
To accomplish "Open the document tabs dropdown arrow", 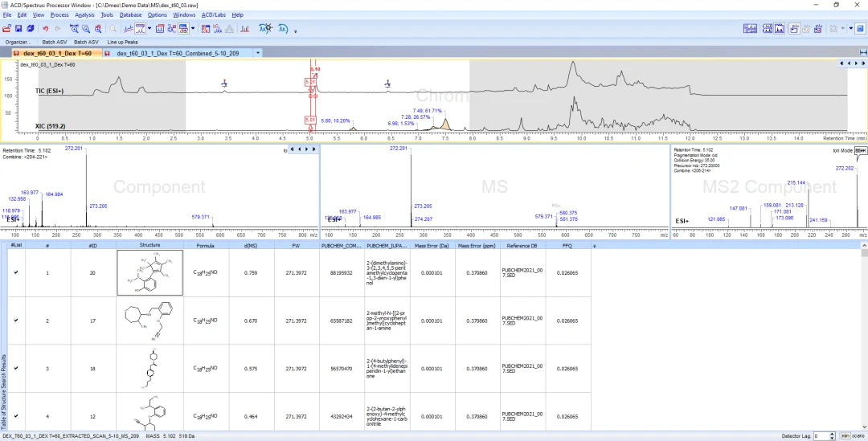I will (x=257, y=53).
